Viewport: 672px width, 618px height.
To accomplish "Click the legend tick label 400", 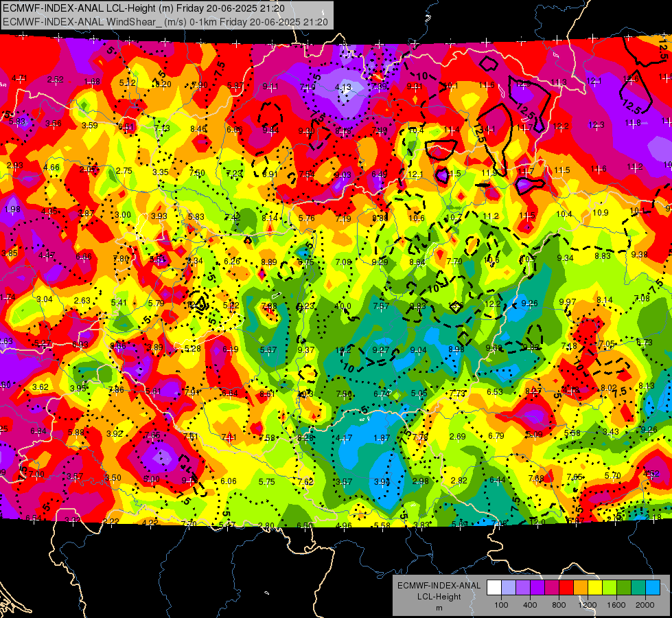I will 530,605.
